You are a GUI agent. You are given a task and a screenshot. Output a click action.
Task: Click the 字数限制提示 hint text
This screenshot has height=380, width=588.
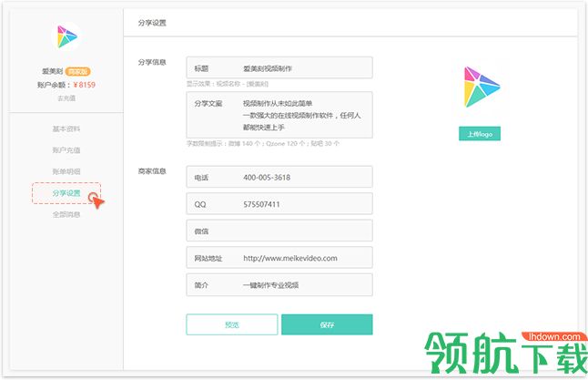tap(263, 143)
